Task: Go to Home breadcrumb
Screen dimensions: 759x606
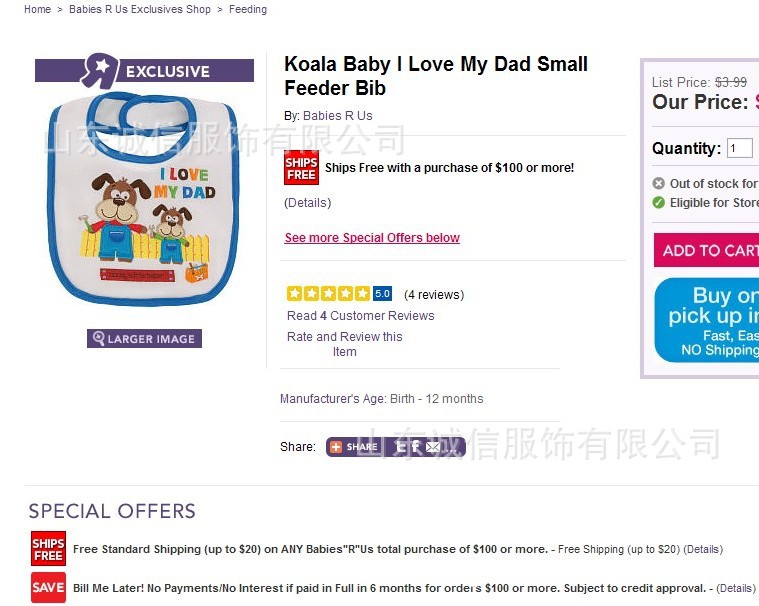Action: point(37,9)
